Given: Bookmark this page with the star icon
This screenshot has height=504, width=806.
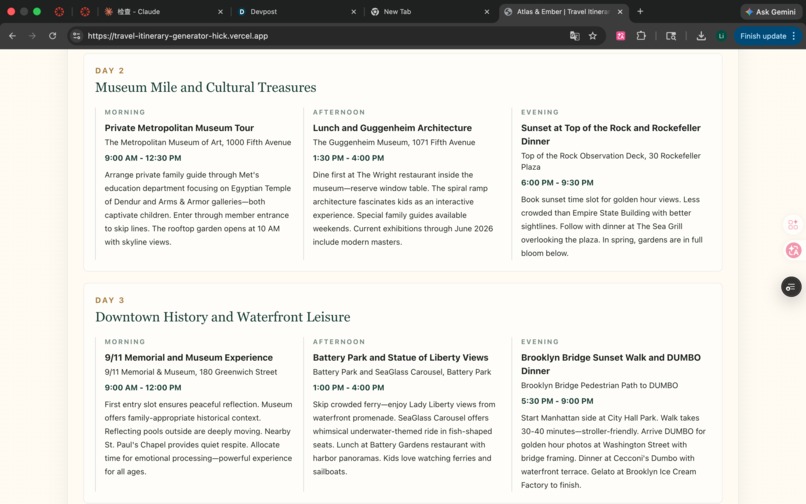Looking at the screenshot, I should [x=593, y=36].
